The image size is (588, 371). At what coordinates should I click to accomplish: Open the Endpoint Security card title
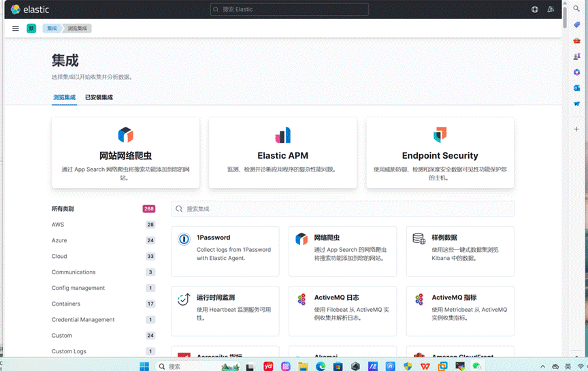click(x=440, y=155)
